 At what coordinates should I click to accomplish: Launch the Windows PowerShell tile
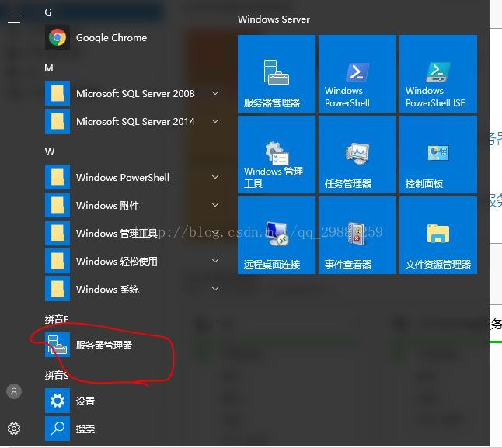point(357,74)
